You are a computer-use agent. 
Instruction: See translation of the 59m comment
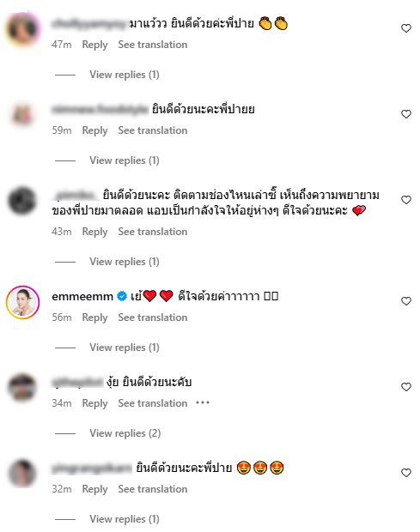click(x=152, y=130)
